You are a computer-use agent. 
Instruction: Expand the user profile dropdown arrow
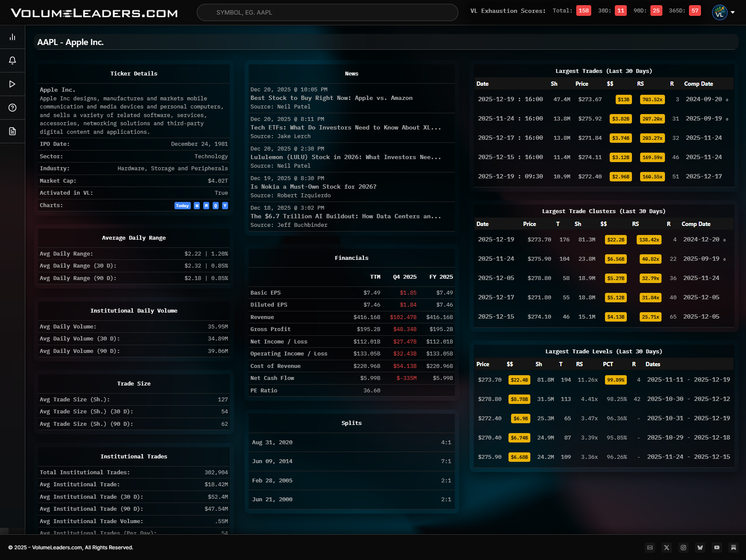coord(733,12)
